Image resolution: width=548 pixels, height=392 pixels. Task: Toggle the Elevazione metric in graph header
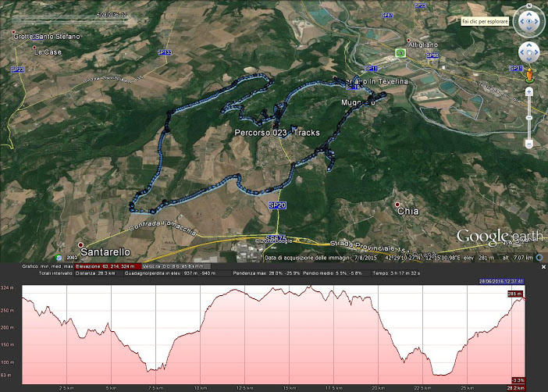[x=108, y=267]
